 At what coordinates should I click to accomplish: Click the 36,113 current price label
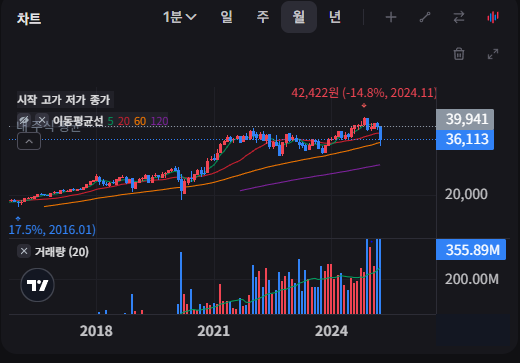pyautogui.click(x=465, y=140)
